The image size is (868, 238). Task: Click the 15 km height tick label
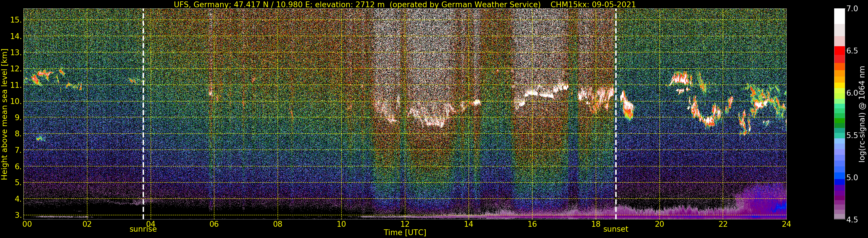click(x=15, y=20)
